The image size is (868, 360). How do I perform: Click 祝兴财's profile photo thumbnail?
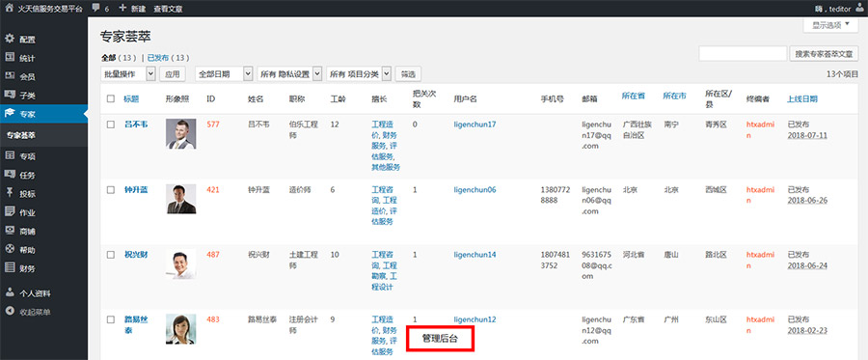(180, 264)
